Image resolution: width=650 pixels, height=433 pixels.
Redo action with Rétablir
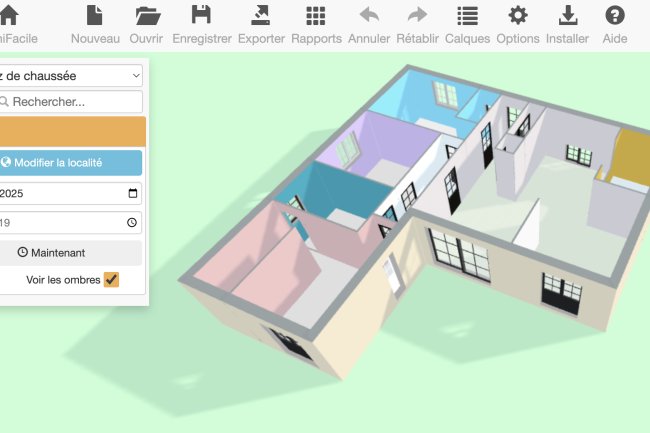pos(417,25)
